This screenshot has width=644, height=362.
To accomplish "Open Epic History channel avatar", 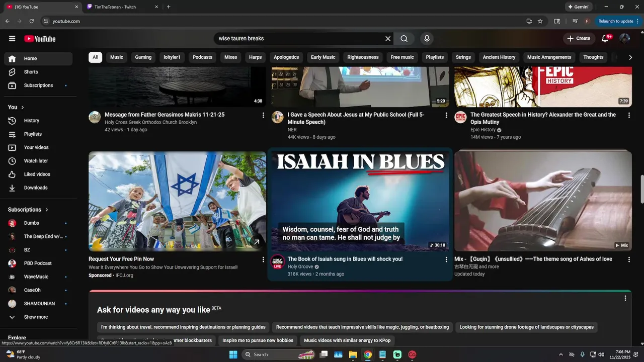I will point(460,117).
